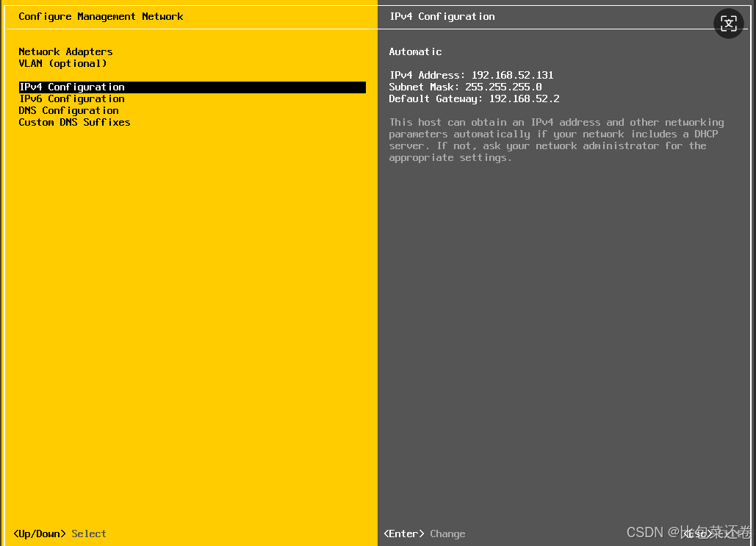756x546 pixels.
Task: Click the IPv4 Address 192.168.52.131 line
Action: [x=471, y=75]
